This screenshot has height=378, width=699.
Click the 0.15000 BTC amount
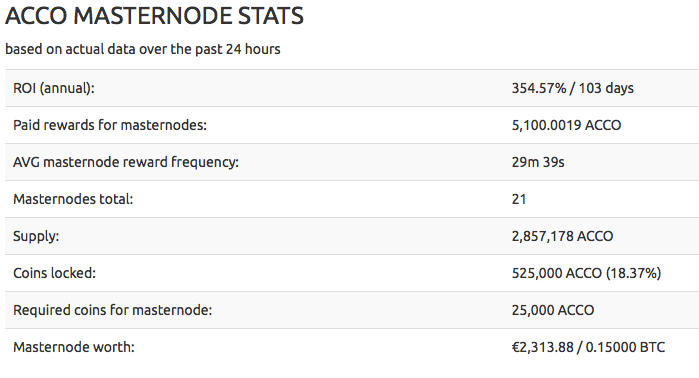pos(625,347)
